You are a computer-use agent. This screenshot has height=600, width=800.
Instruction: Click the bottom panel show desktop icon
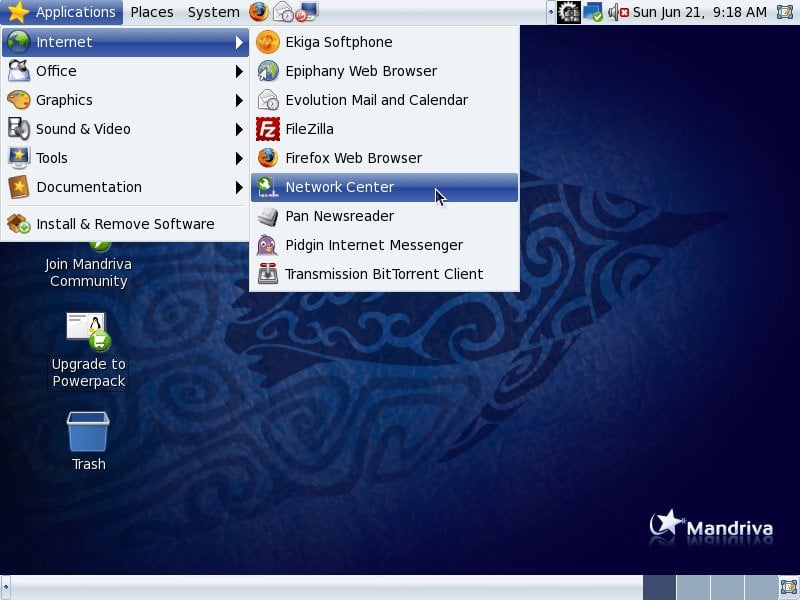(x=789, y=588)
